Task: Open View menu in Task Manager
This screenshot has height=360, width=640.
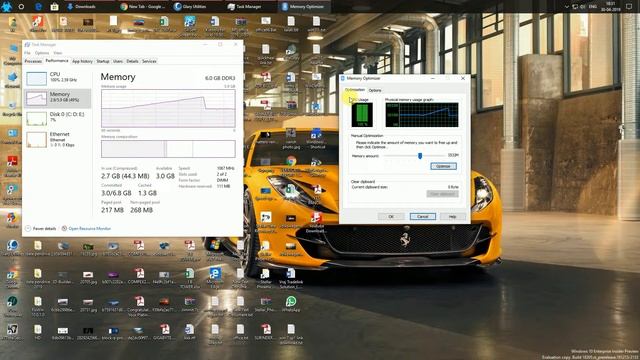Action: coord(58,53)
